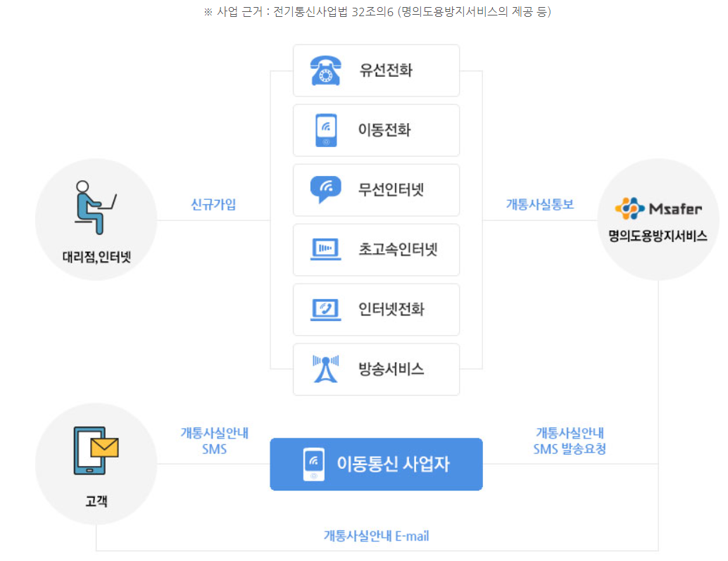Click the 개통사실안내 E-mail label
Viewport: 728px width, 561px height.
(376, 536)
